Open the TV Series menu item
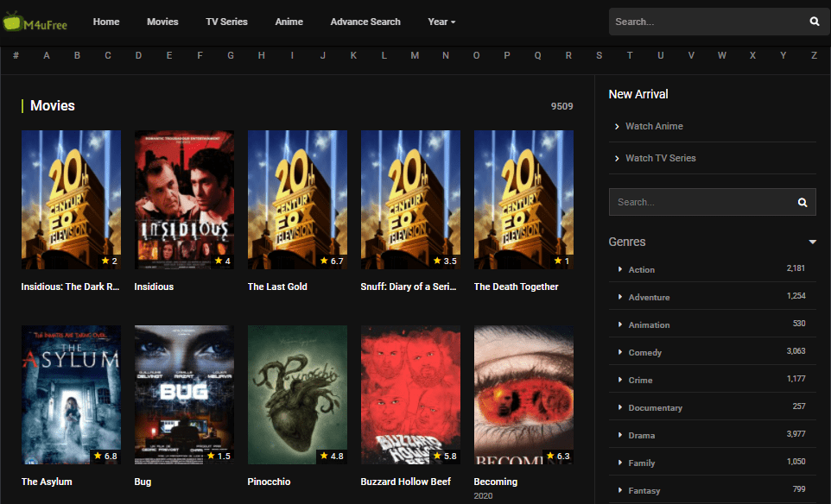Screen dimensions: 831x504 click(x=226, y=22)
